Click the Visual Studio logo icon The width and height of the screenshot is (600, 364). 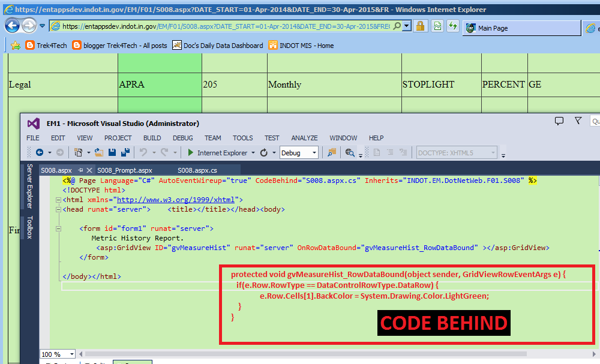point(33,124)
